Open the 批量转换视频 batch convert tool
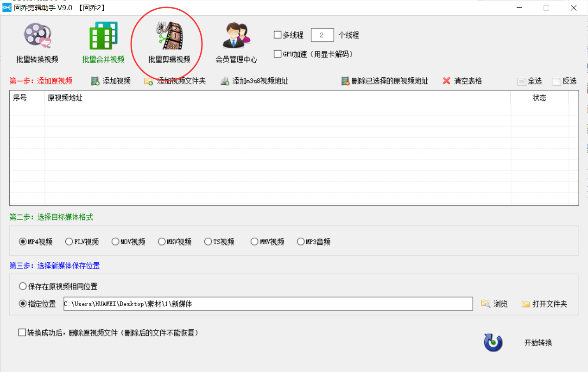Screen dimensions: 588x372 tap(37, 42)
